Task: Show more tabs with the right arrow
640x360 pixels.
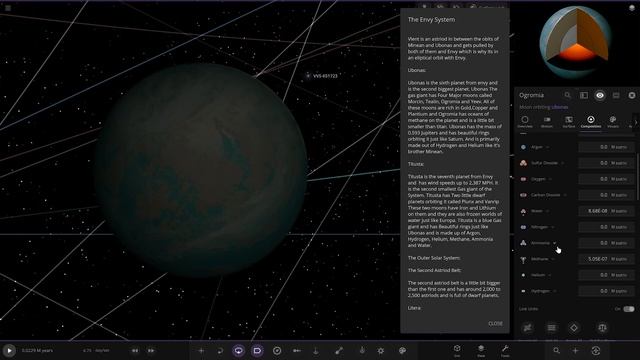Action: pos(636,122)
